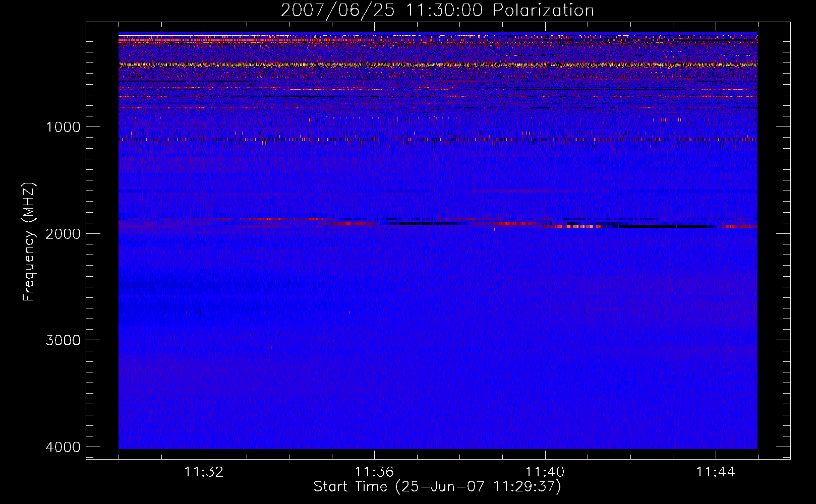816x504 pixels.
Task: Click the 3000 frequency tick label
Action: [63, 340]
